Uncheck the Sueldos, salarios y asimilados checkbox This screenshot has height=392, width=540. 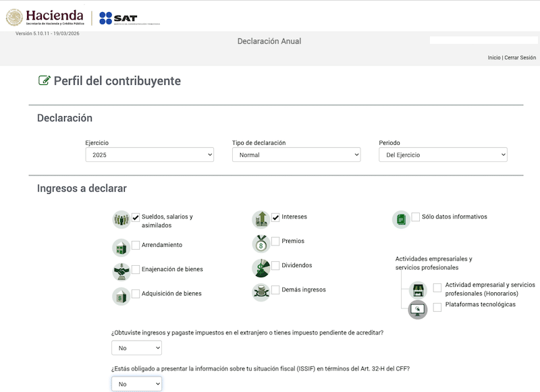pos(136,217)
